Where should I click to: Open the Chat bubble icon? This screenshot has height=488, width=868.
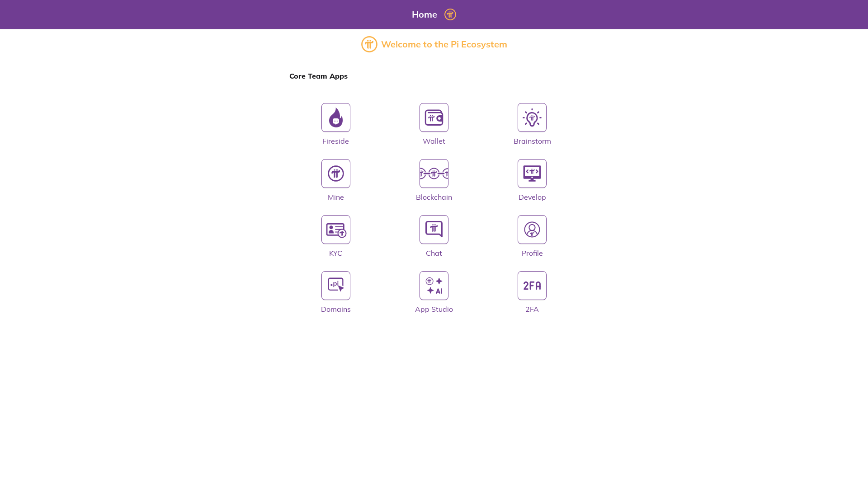click(434, 230)
